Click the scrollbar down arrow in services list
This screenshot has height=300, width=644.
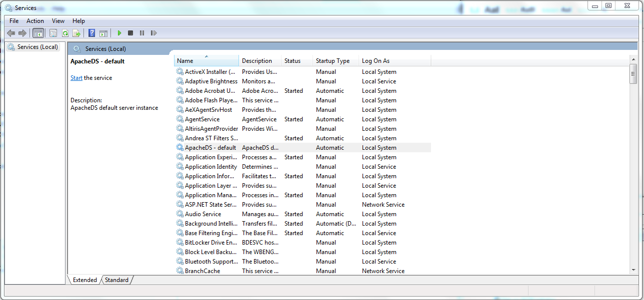point(633,270)
